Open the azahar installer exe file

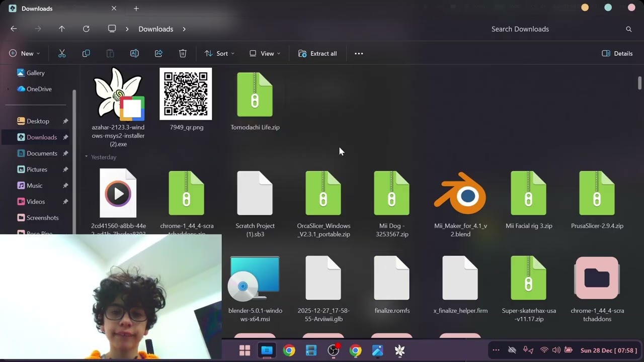pos(118,108)
